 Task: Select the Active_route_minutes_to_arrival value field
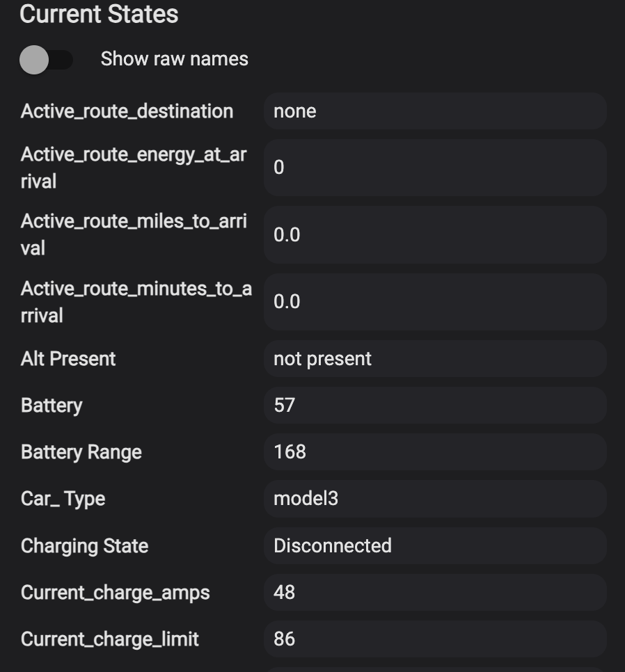click(x=434, y=301)
